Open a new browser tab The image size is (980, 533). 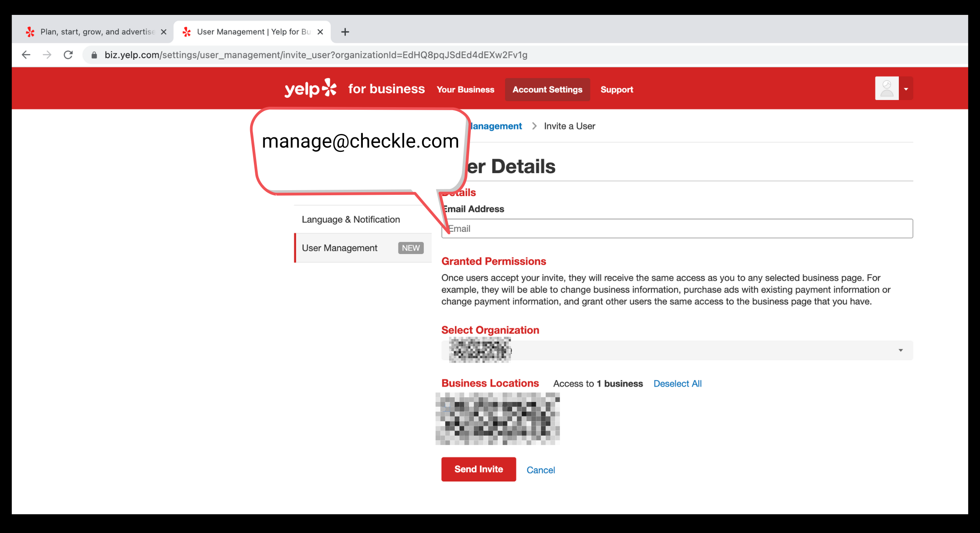click(x=345, y=32)
